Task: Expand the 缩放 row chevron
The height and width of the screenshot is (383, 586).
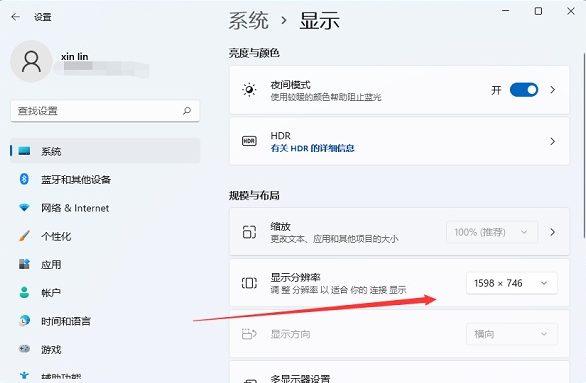Action: pyautogui.click(x=552, y=232)
